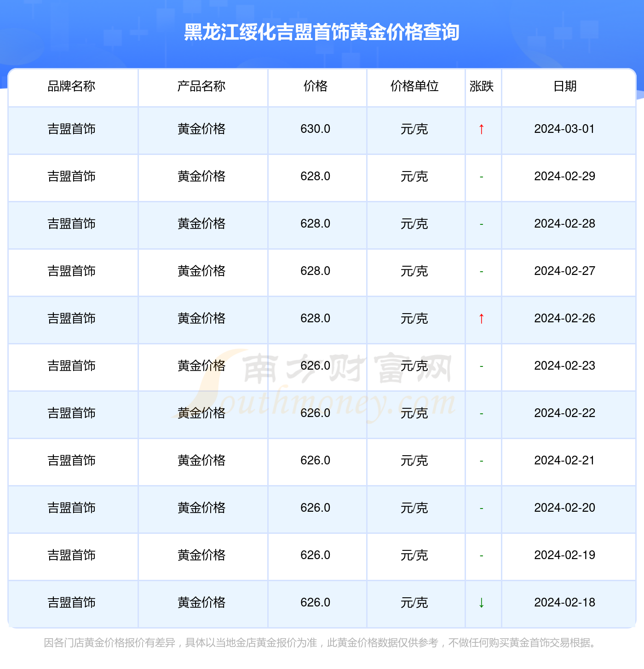
Task: Click the 价格 column header
Action: pos(316,86)
